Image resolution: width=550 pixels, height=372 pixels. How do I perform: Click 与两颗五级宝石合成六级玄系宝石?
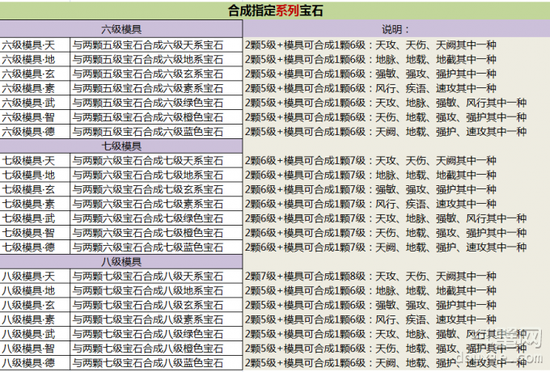click(156, 74)
